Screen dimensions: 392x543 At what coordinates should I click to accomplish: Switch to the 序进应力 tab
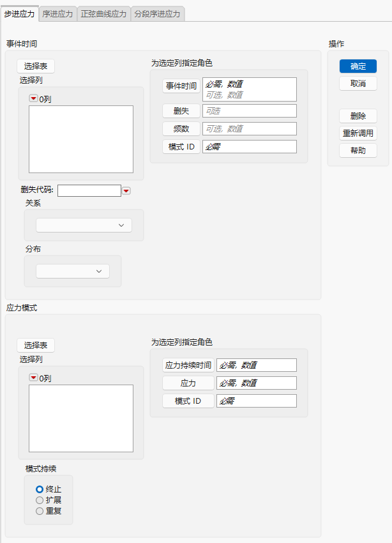(57, 14)
